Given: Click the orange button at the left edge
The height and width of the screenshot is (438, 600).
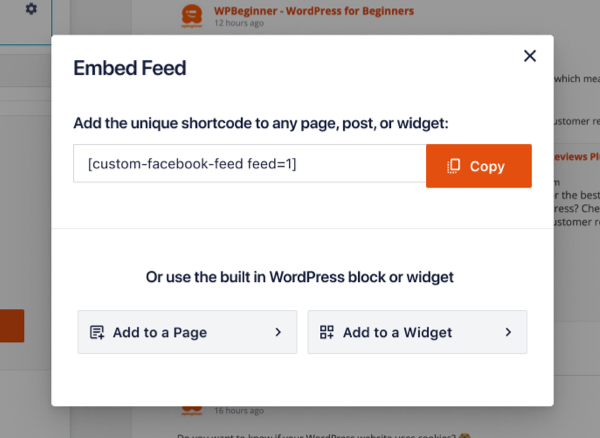Looking at the screenshot, I should [x=12, y=326].
